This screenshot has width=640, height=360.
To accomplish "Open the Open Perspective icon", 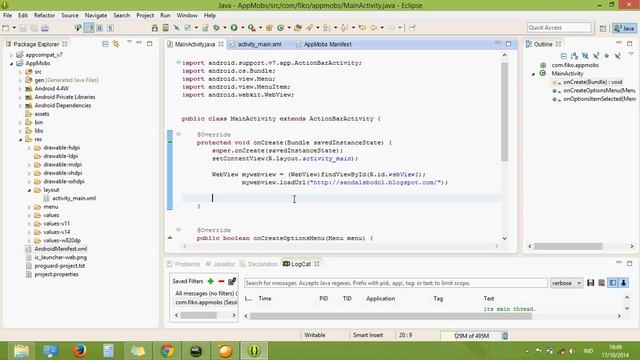I will pyautogui.click(x=603, y=28).
